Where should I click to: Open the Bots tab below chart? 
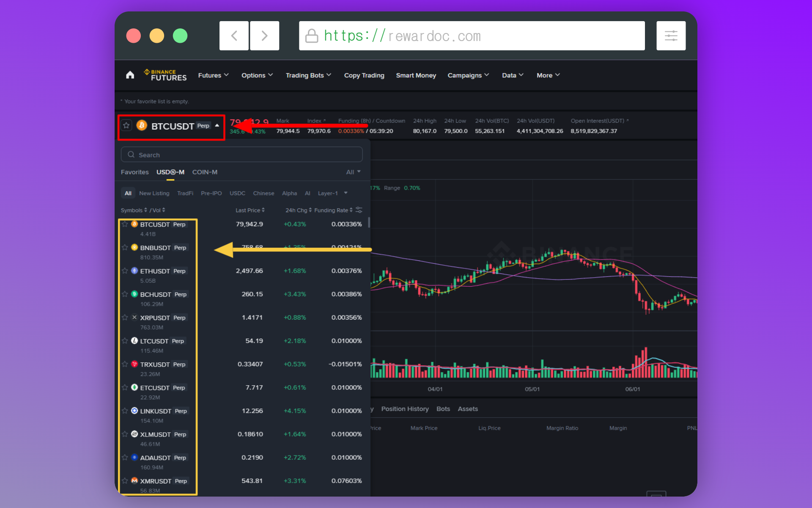point(443,409)
